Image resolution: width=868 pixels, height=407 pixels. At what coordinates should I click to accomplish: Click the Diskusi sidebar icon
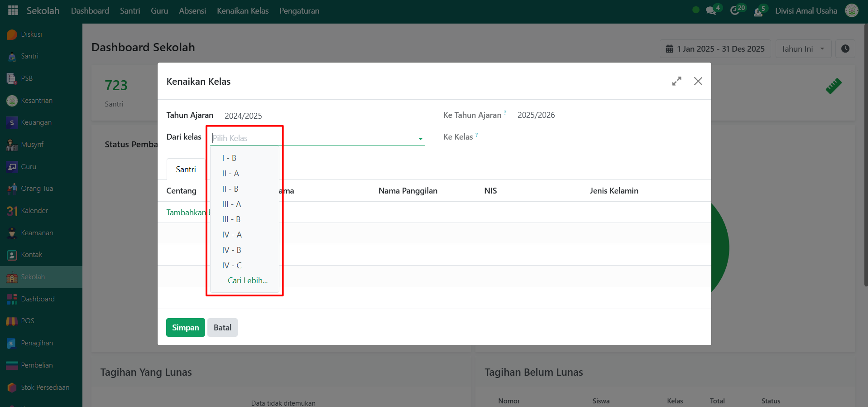tap(12, 34)
